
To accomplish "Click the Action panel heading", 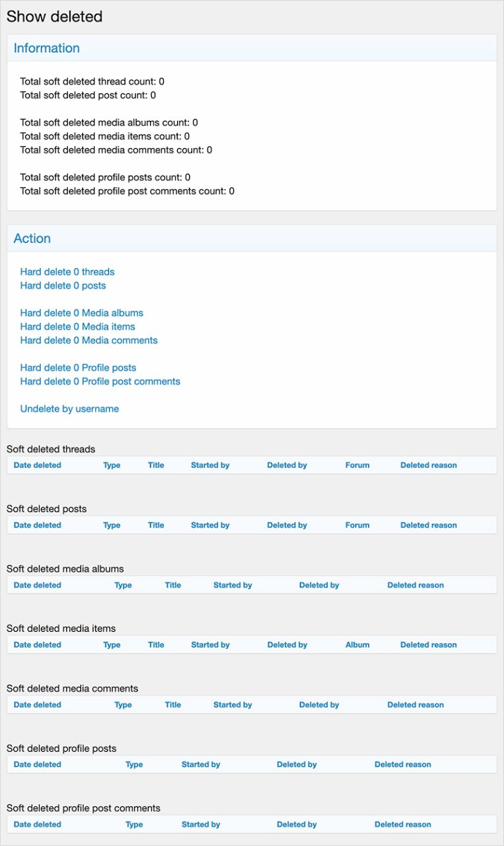I will tap(32, 239).
